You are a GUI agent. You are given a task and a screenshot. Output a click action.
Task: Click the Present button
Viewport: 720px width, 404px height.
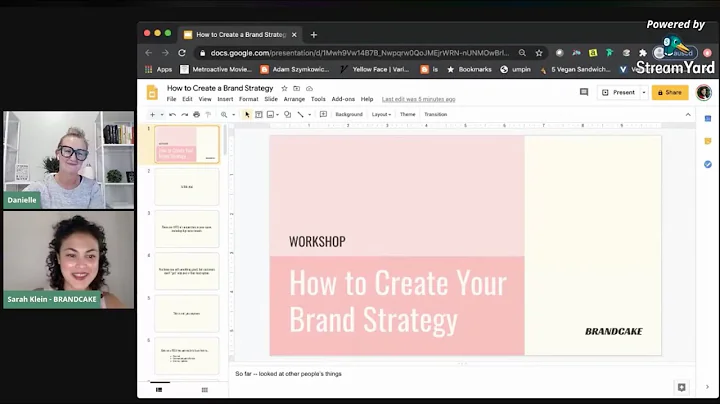[x=618, y=92]
